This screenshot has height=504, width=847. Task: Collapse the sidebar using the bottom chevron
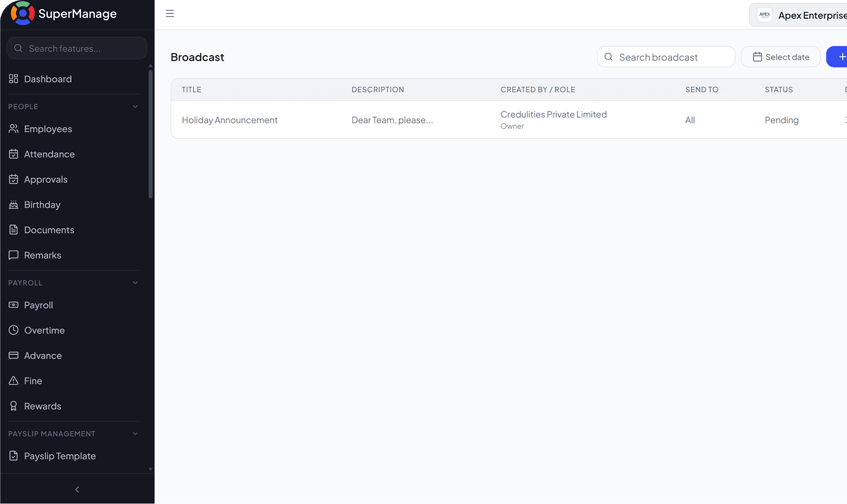[77, 489]
